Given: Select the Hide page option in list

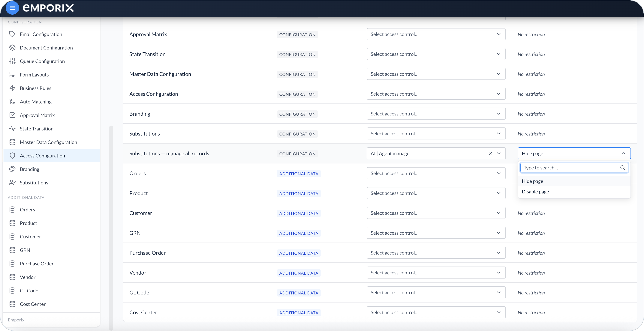Looking at the screenshot, I should coord(574,181).
